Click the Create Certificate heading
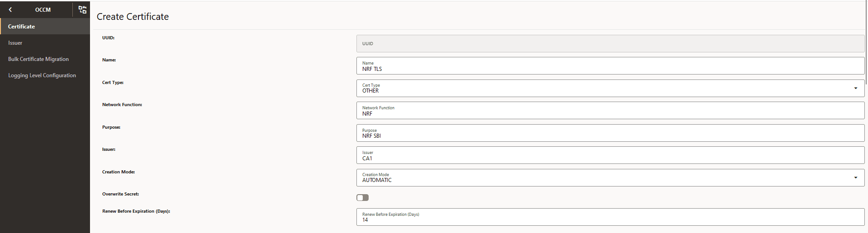The image size is (868, 233). click(133, 17)
